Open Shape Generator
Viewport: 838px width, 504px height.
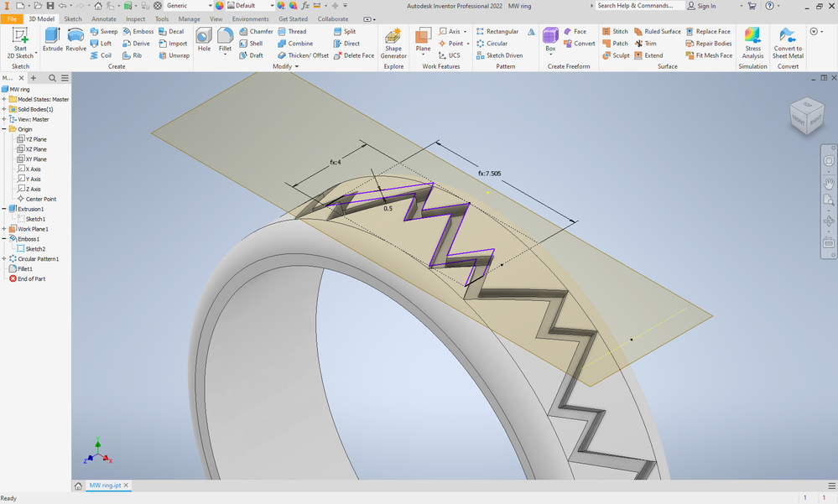393,43
